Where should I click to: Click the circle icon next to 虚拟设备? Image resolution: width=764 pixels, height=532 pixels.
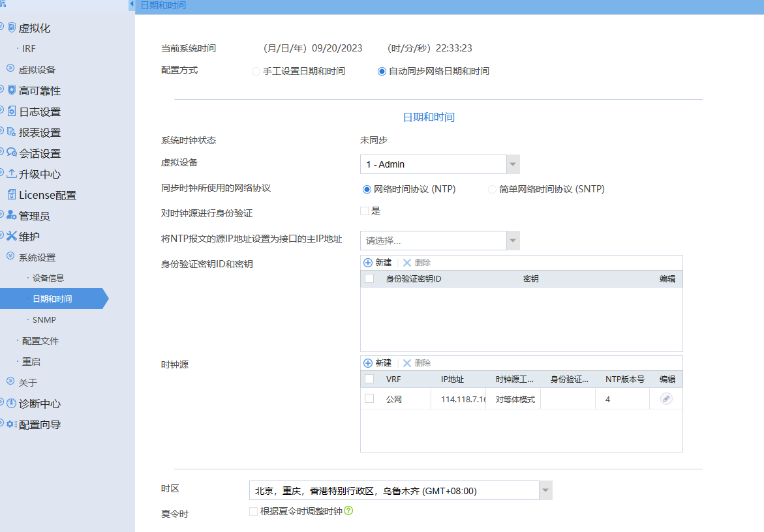pyautogui.click(x=10, y=68)
